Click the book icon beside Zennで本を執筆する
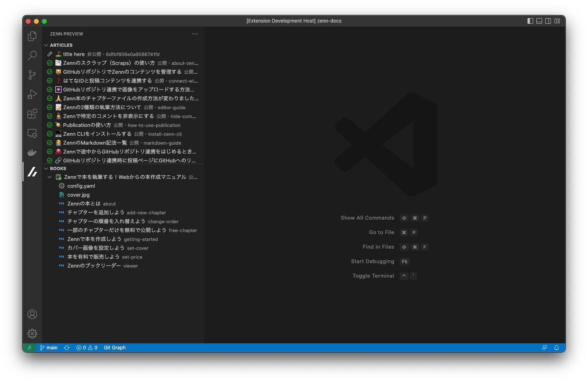The image size is (588, 382). [58, 177]
